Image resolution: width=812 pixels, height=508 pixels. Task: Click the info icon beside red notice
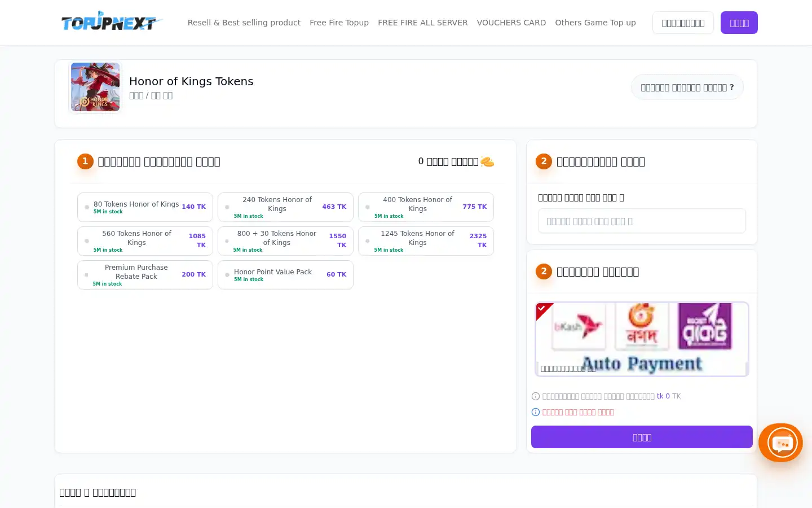(536, 412)
